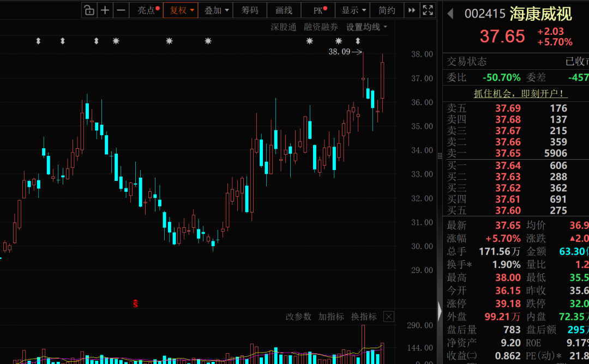
Task: Click the lock icon in chart toolbar
Action: pyautogui.click(x=89, y=10)
